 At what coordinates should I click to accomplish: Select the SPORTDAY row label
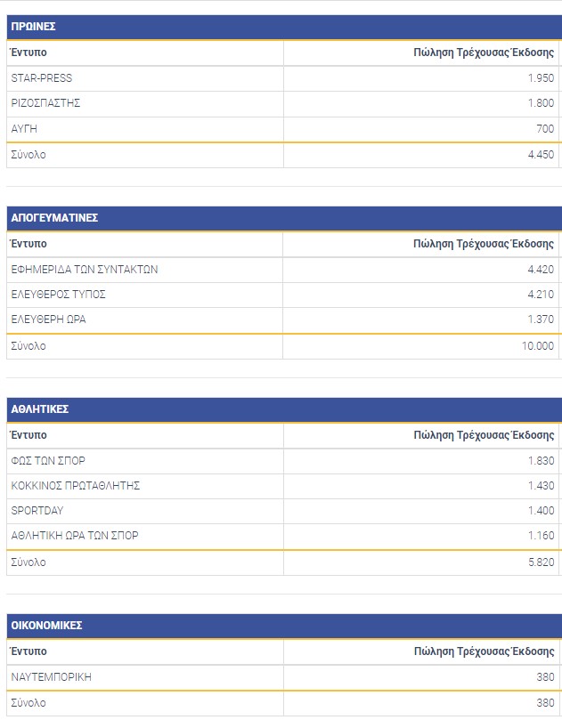(x=37, y=511)
